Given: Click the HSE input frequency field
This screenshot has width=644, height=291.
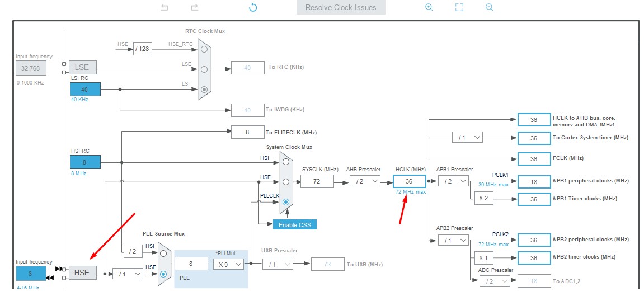Looking at the screenshot, I should (x=30, y=274).
